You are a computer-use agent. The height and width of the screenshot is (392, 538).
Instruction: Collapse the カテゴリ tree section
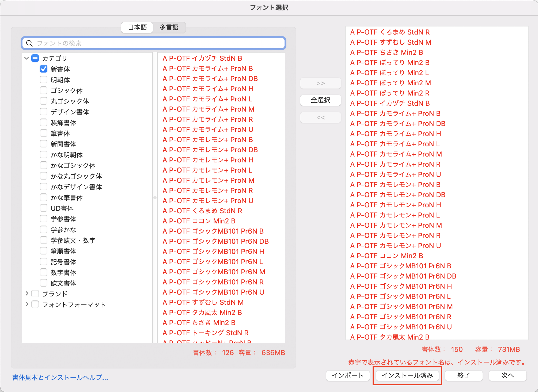26,58
